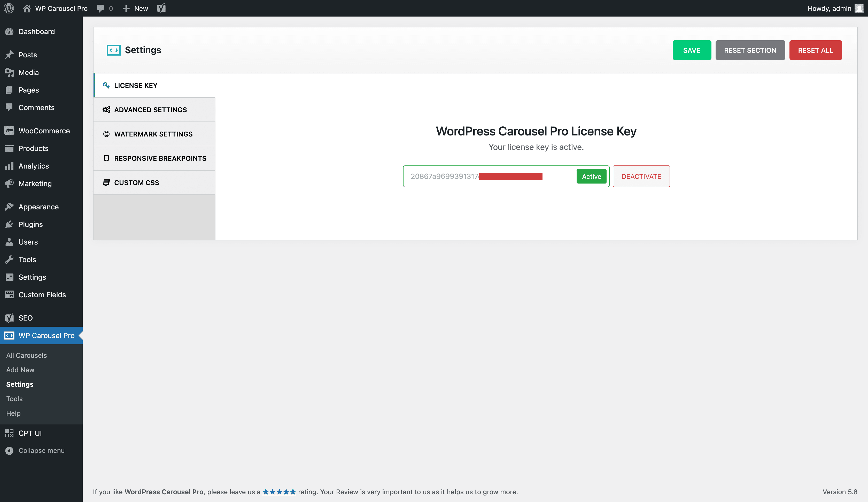This screenshot has width=868, height=502.
Task: Click the Appearance paintbrush icon
Action: [9, 206]
